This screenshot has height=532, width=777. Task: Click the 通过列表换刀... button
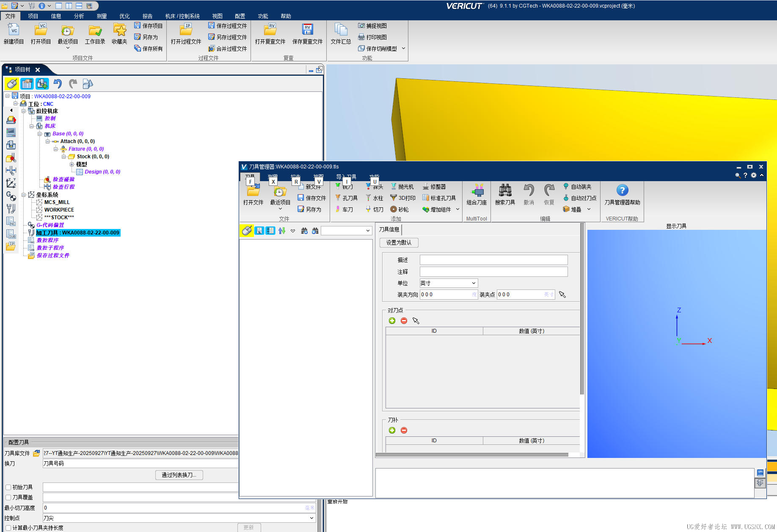pos(179,475)
